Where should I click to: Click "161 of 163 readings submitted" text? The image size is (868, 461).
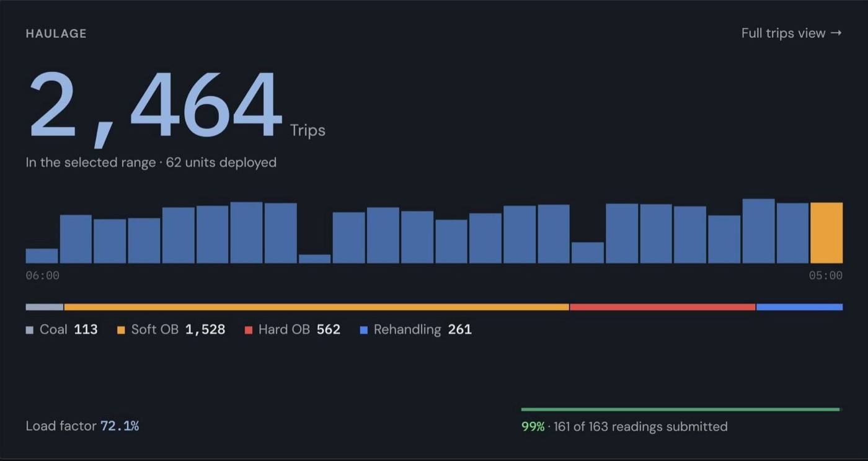tap(640, 426)
